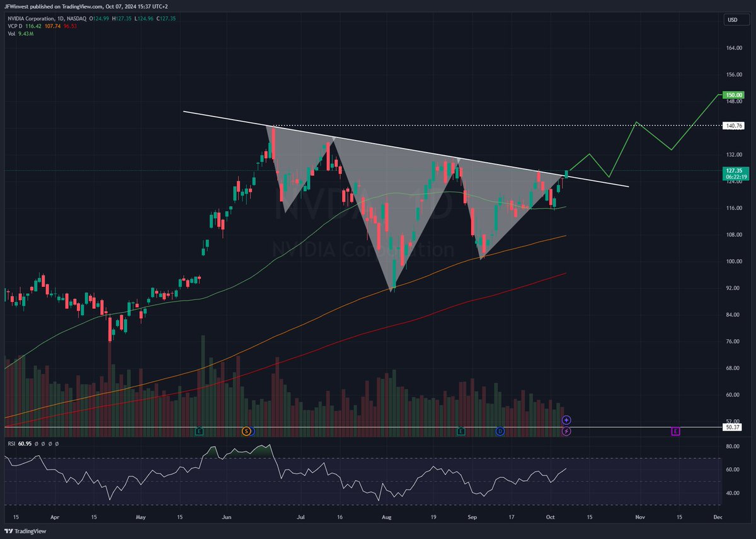The image size is (756, 539).
Task: Click the Sep label on the time axis
Action: tap(472, 516)
